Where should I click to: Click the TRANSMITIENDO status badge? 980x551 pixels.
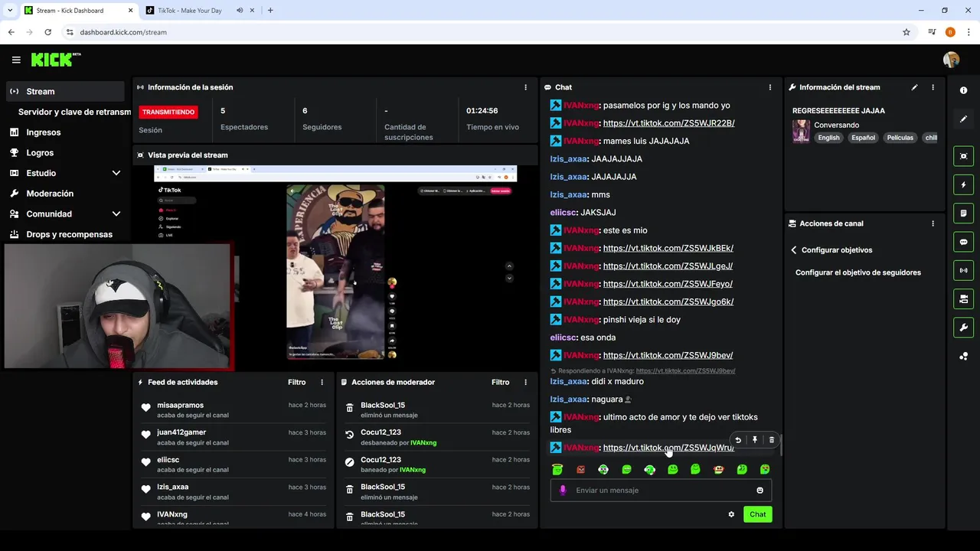click(168, 112)
